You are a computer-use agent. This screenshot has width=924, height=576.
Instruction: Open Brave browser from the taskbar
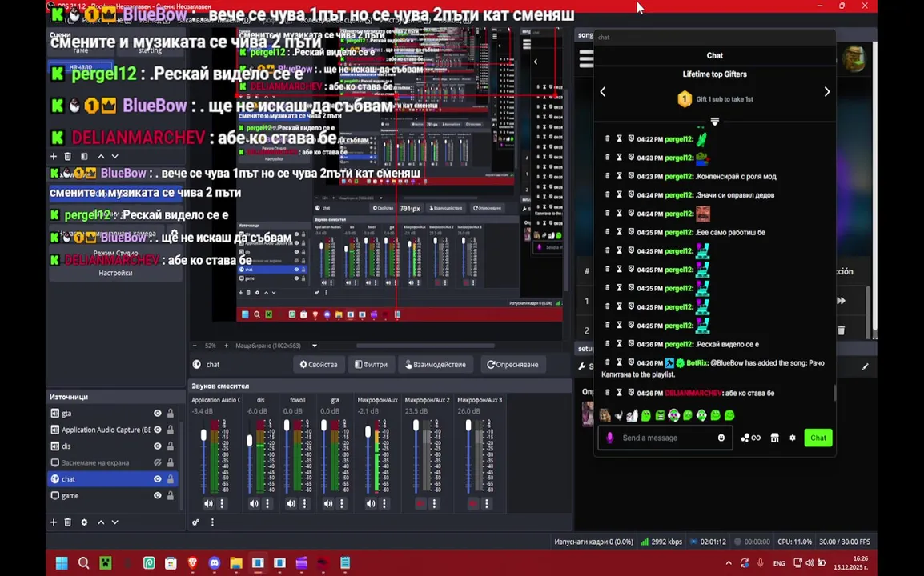pos(193,563)
